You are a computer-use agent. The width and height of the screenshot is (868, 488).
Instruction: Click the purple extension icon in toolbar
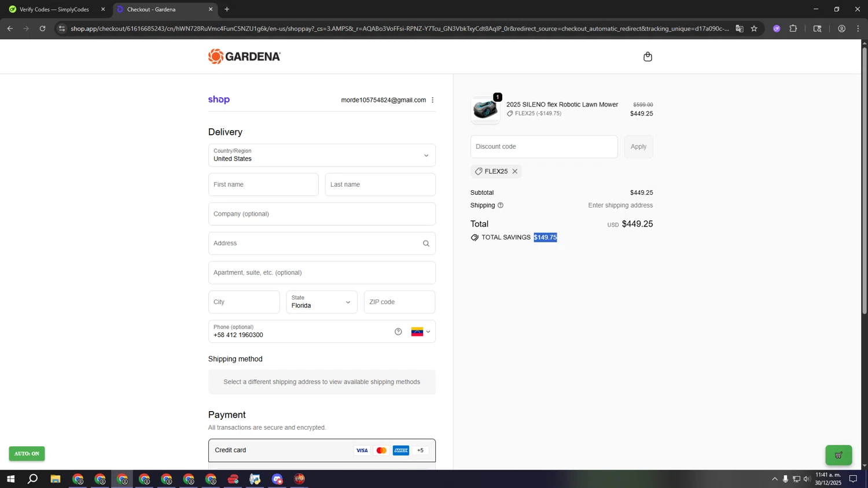777,28
